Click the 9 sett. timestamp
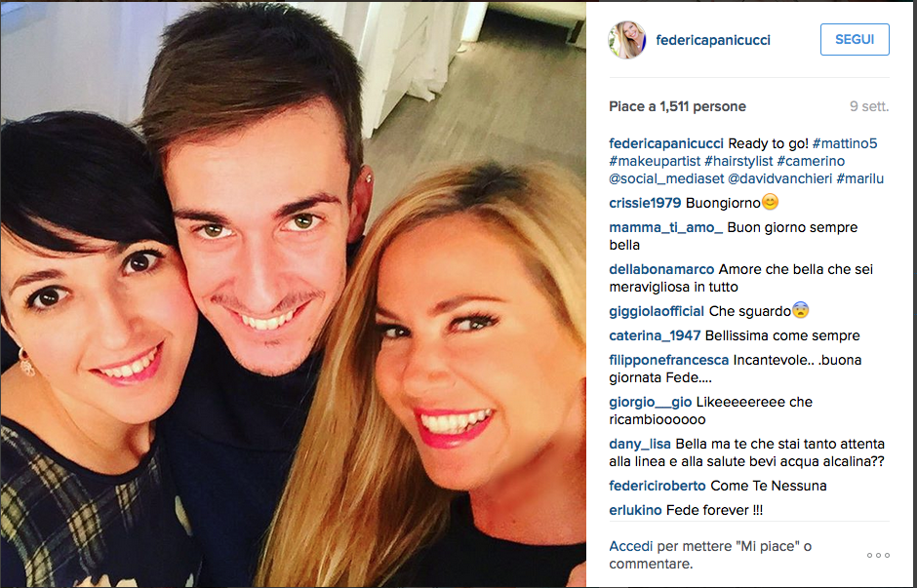Image resolution: width=917 pixels, height=588 pixels. point(869,106)
